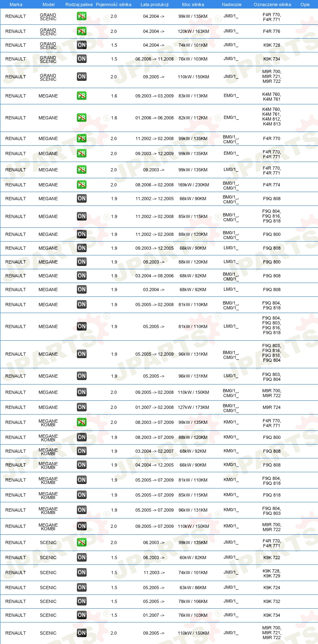Select the engine code cell K9K 732

coord(272,601)
